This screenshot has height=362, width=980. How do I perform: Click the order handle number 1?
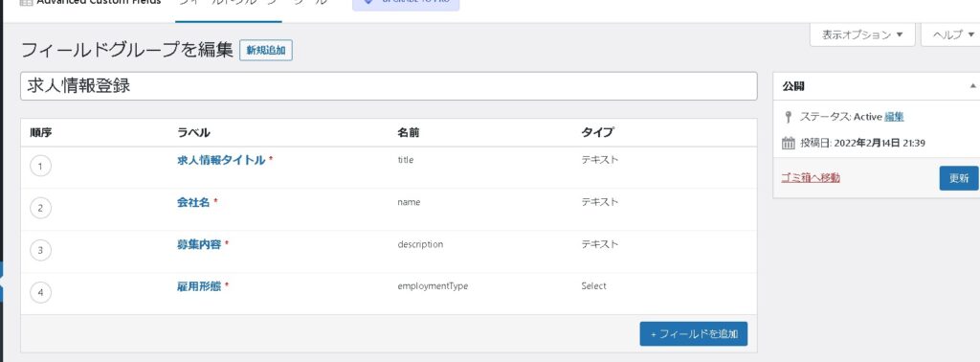coord(40,167)
